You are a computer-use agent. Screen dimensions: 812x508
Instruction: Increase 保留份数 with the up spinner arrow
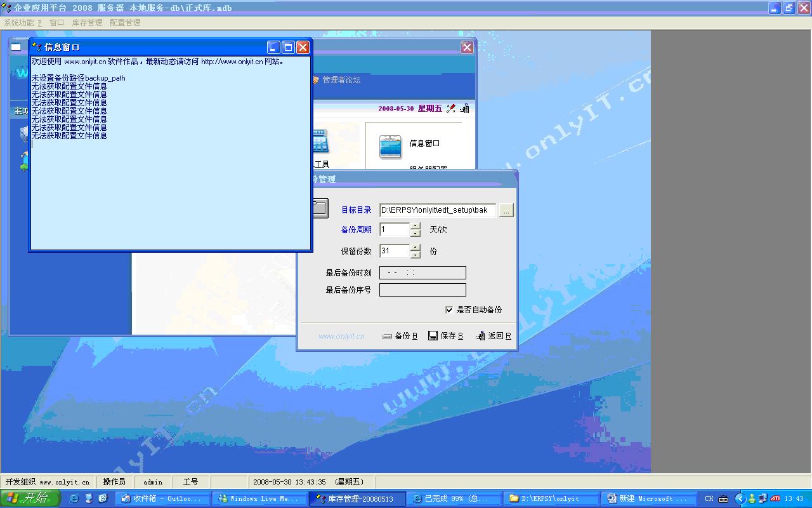[416, 247]
